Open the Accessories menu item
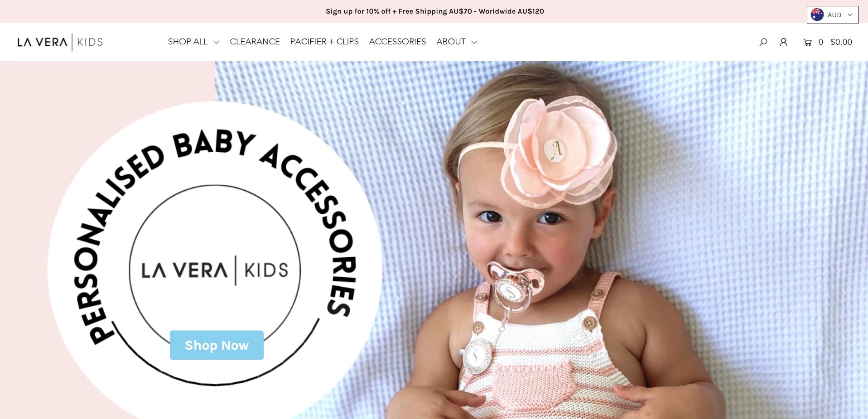868x419 pixels. click(x=397, y=42)
